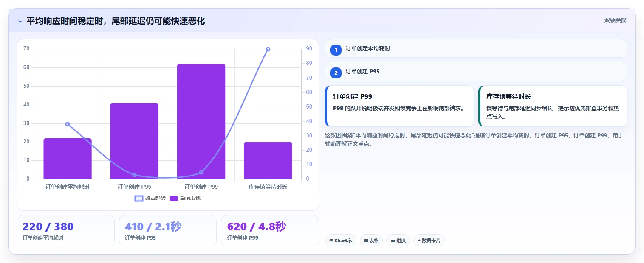Click the bar for 库存锁等待时长
The image size is (644, 263).
point(268,160)
